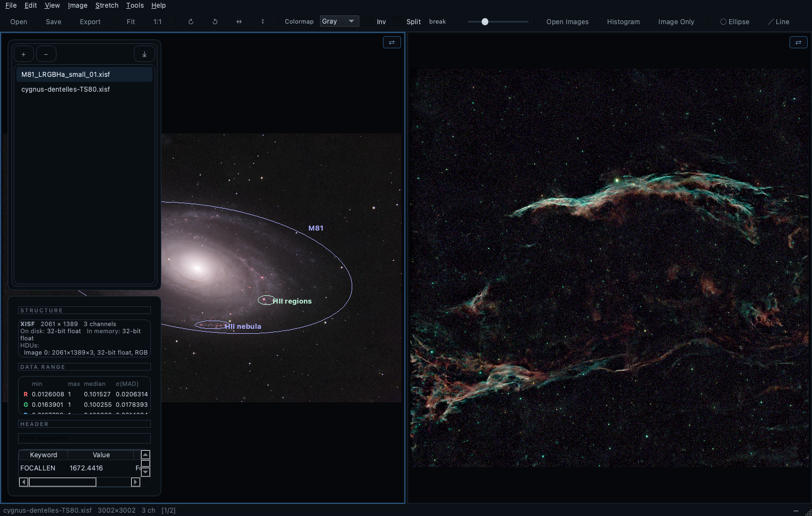
Task: Open the Colormap Gray dropdown
Action: pyautogui.click(x=340, y=21)
